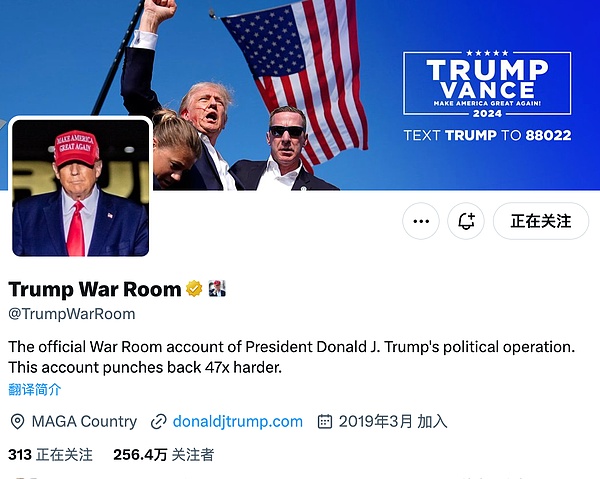Click the MAGA Country location text
Viewport: 600px width, 479px height.
pyautogui.click(x=84, y=421)
